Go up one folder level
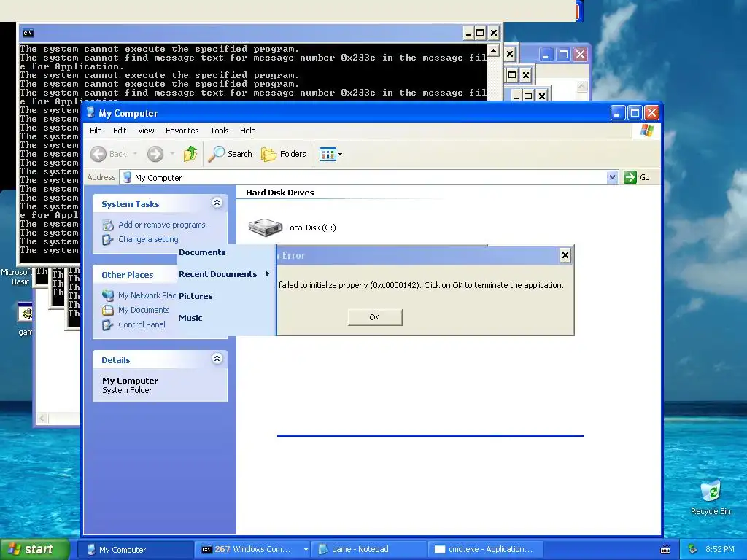The height and width of the screenshot is (560, 747). [190, 154]
